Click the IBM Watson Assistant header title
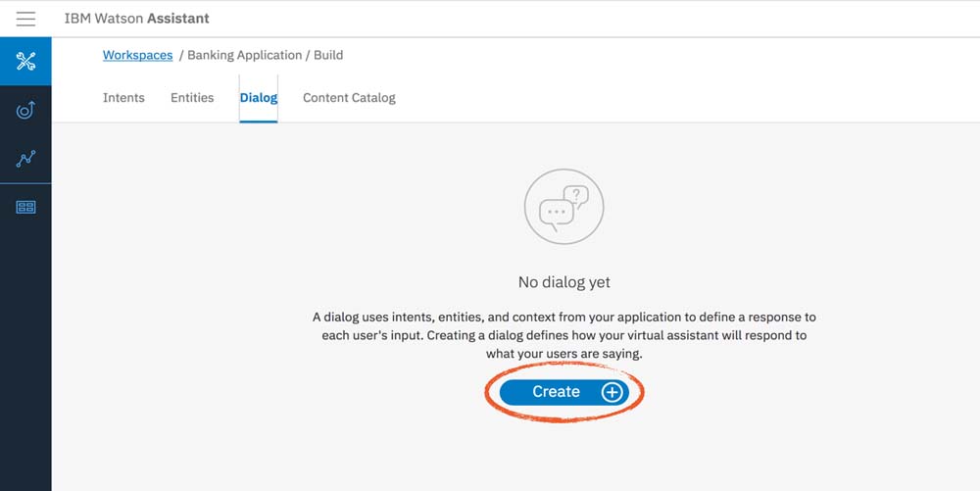 [136, 19]
